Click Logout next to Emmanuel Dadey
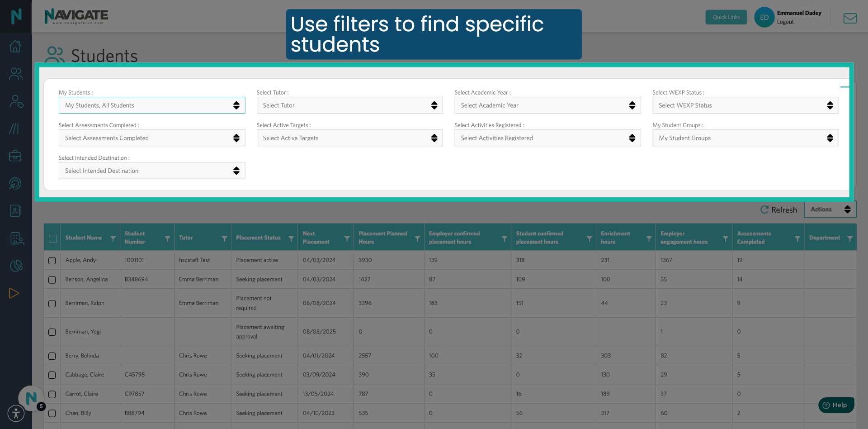The height and width of the screenshot is (429, 868). pyautogui.click(x=785, y=22)
